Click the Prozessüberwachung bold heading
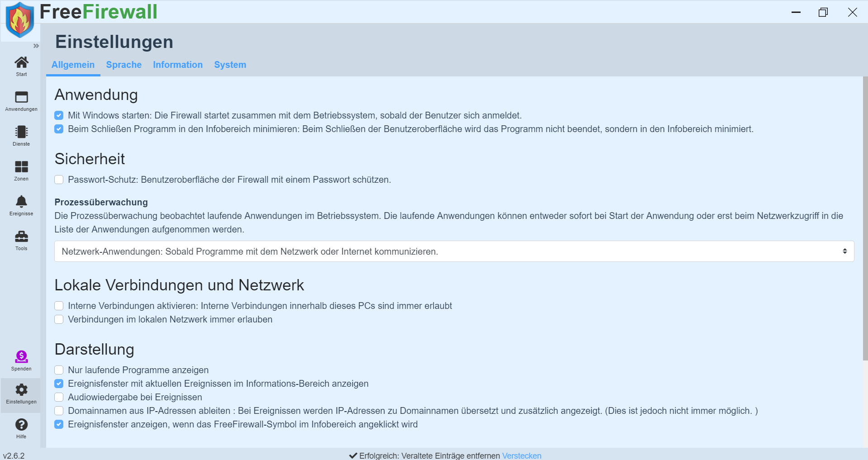This screenshot has width=868, height=460. point(101,202)
